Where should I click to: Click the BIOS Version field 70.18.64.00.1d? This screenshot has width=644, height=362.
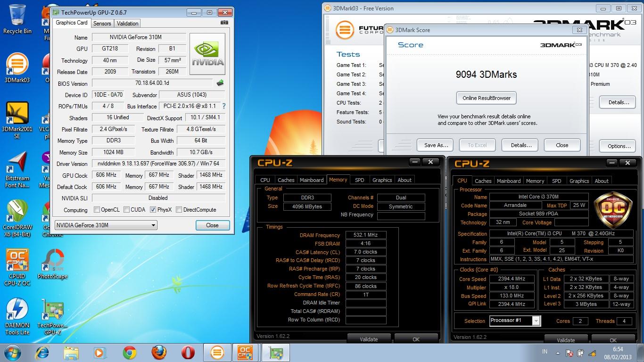(x=152, y=83)
